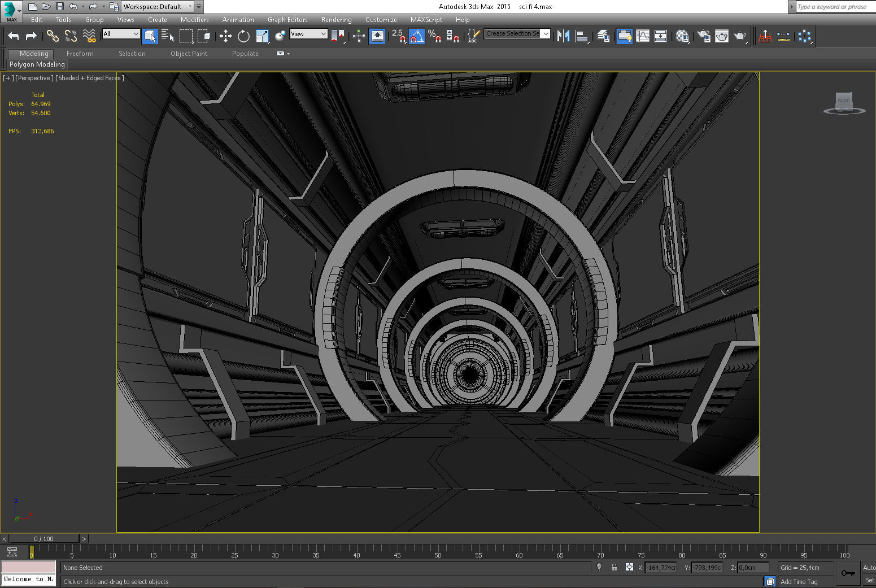Click the time slider 0 / 100 handle
Screen dimensions: 876x588
[x=43, y=539]
